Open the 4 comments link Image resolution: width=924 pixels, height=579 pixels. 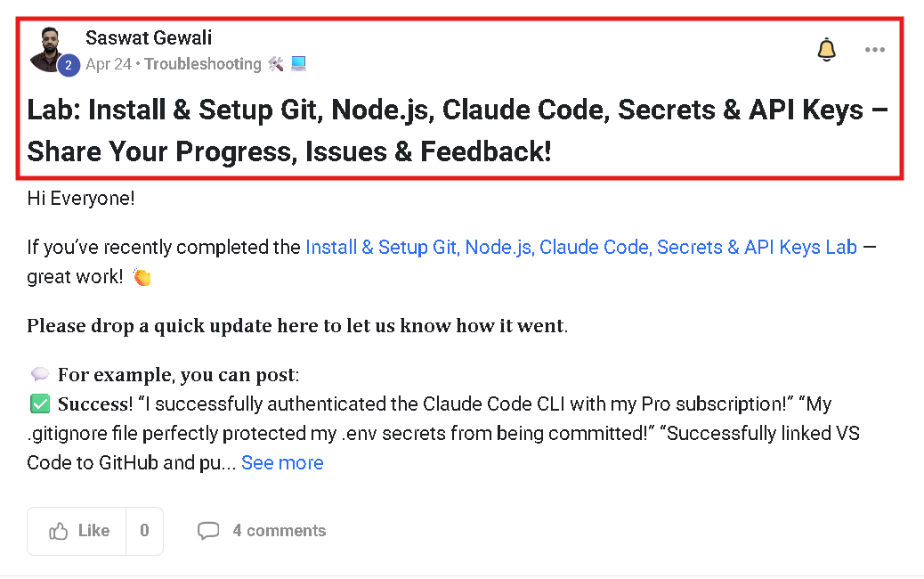279,531
